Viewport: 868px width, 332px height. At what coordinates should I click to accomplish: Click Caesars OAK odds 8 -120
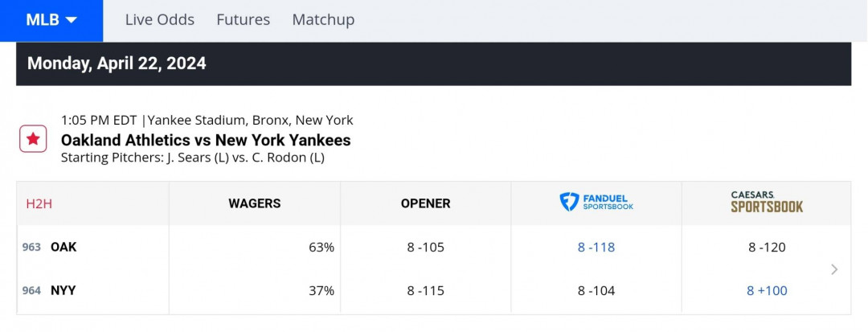coord(767,248)
